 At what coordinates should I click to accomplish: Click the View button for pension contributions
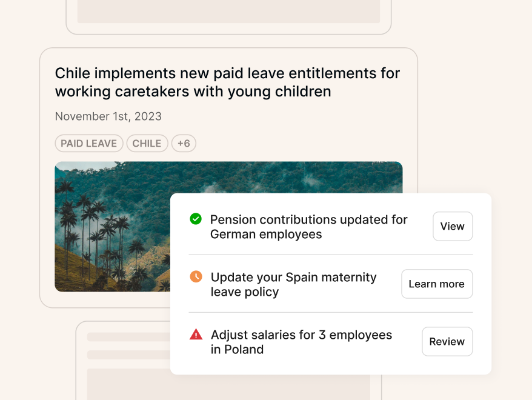(452, 226)
